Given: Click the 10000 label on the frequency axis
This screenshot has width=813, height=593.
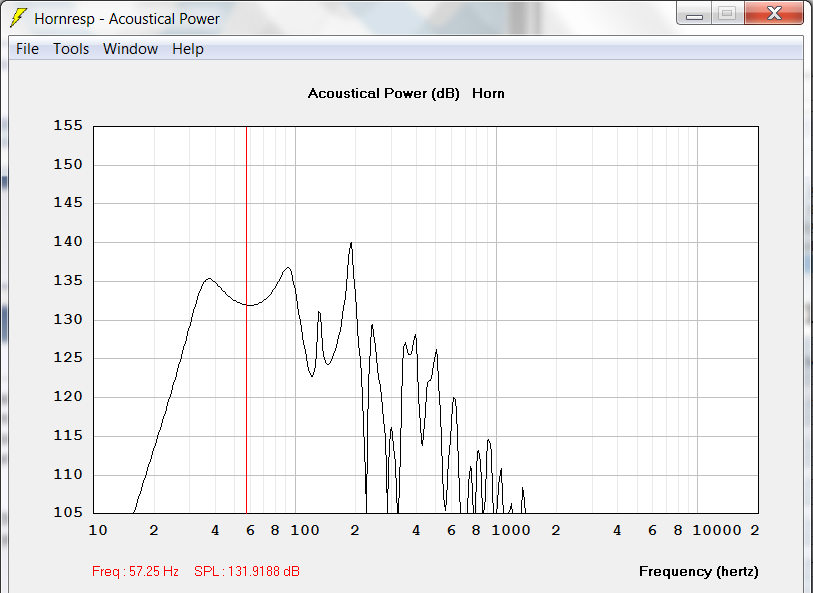Looking at the screenshot, I should click(x=717, y=530).
